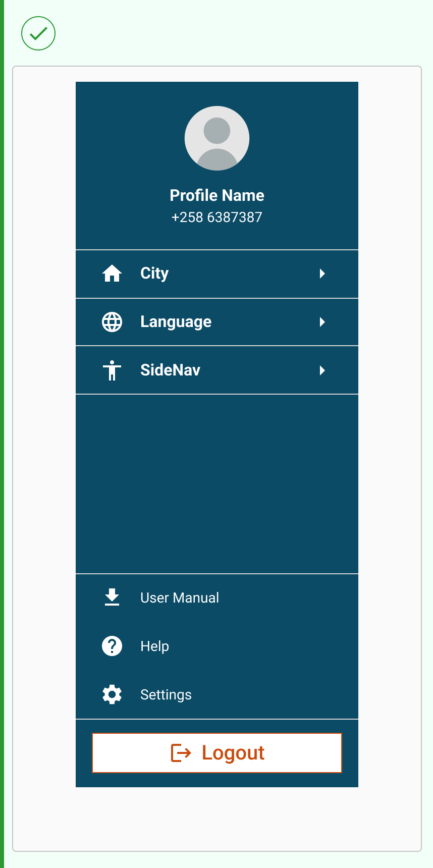Screen dimensions: 433x868
Task: Select the SideNav menu label
Action: coord(170,370)
